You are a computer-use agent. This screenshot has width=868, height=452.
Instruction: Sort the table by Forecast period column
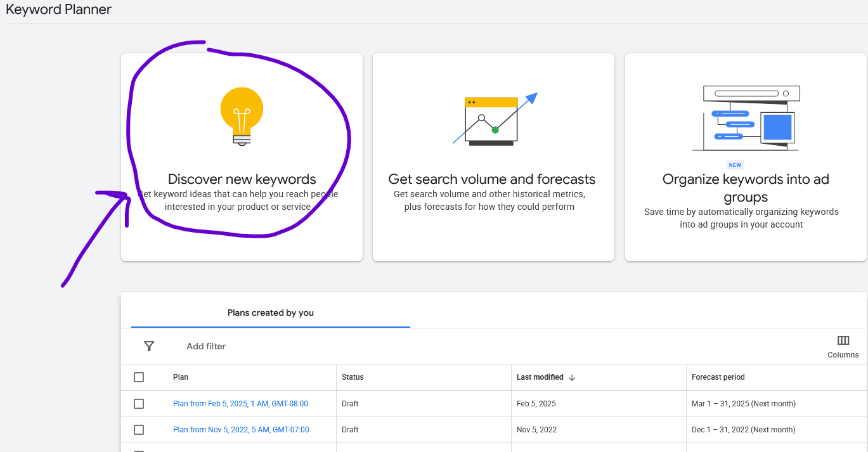[718, 377]
